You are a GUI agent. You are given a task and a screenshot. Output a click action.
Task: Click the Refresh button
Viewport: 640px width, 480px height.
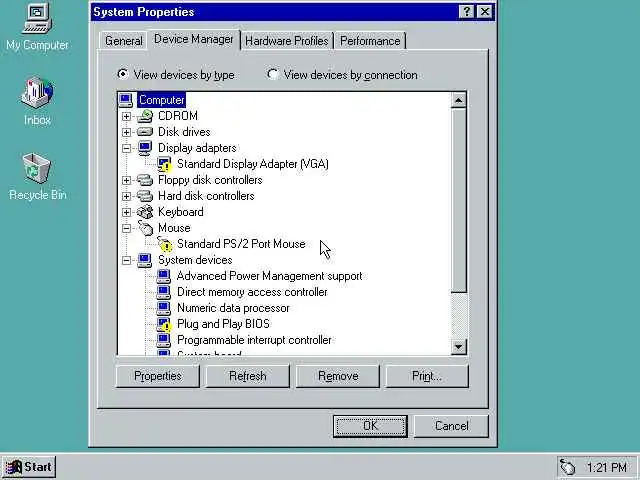247,376
